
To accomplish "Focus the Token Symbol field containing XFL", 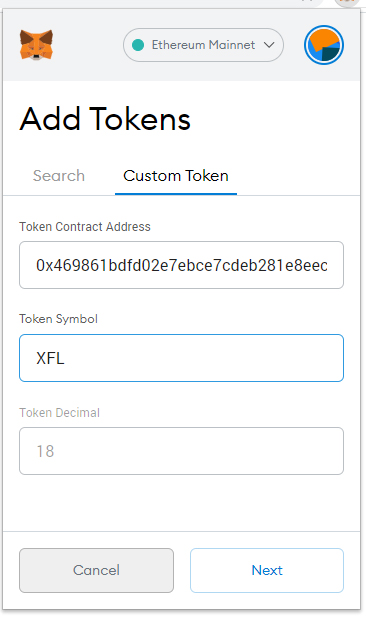I will tap(181, 358).
